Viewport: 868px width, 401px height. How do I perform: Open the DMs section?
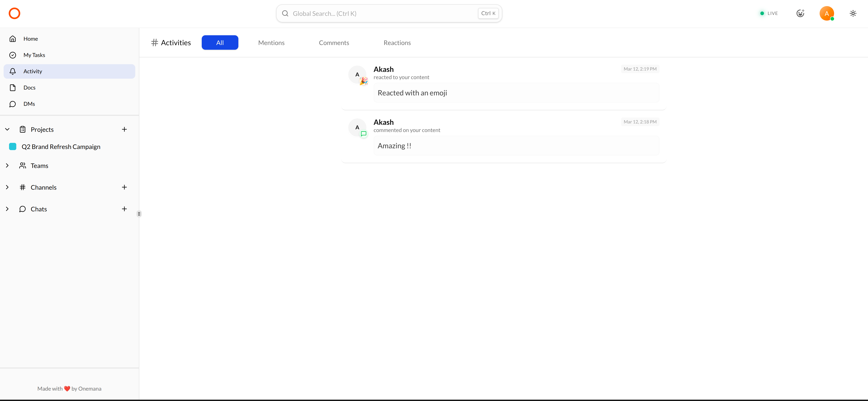point(29,104)
